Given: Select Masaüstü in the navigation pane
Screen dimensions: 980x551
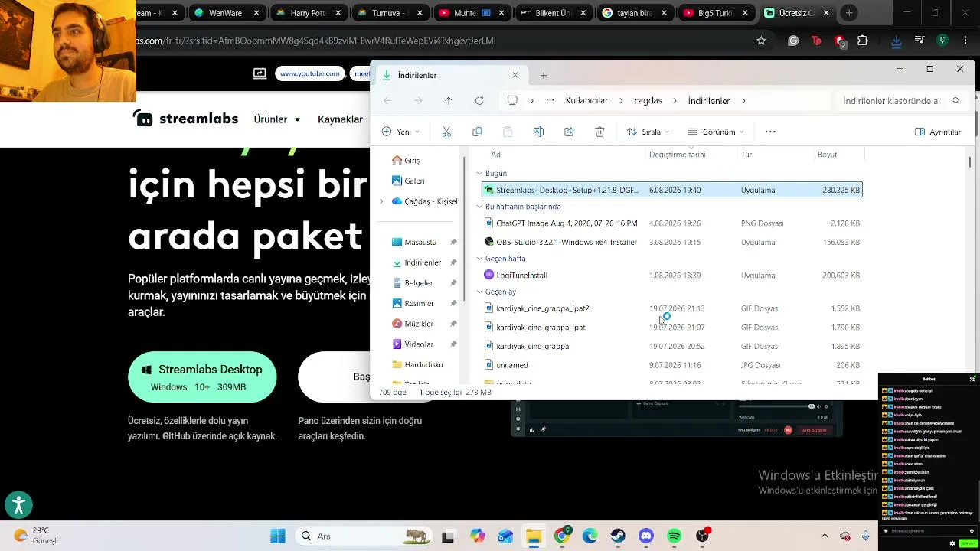Looking at the screenshot, I should pyautogui.click(x=420, y=242).
